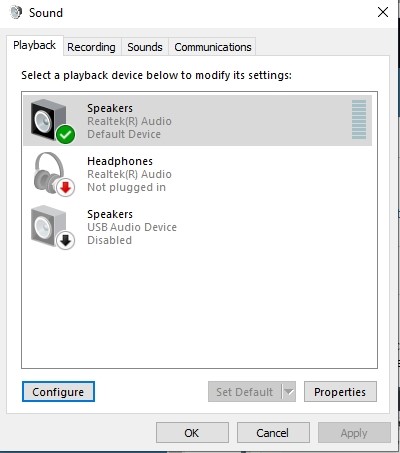Click the Apply button
Viewport: 400px width, 453px height.
(354, 433)
